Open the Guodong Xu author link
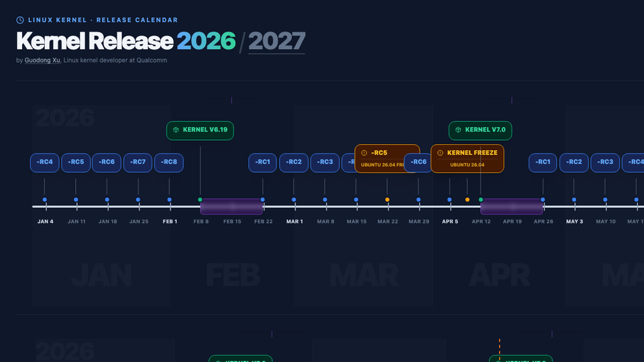The width and height of the screenshot is (644, 362). coord(42,60)
